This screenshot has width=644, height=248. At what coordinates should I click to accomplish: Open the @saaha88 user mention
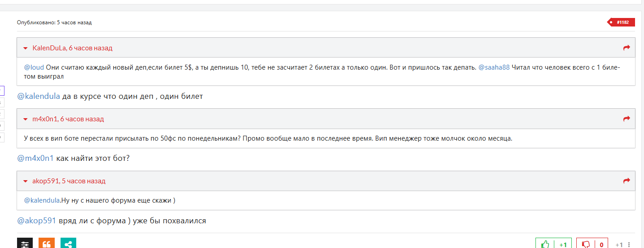(494, 67)
